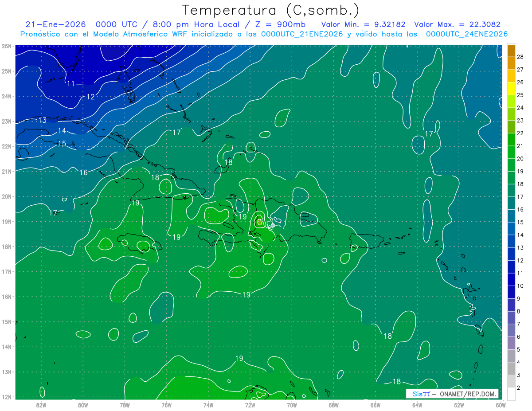The image size is (532, 411).
Task: Click valid-until stamp "0000UTC_24ENE2026"
Action: [467, 34]
